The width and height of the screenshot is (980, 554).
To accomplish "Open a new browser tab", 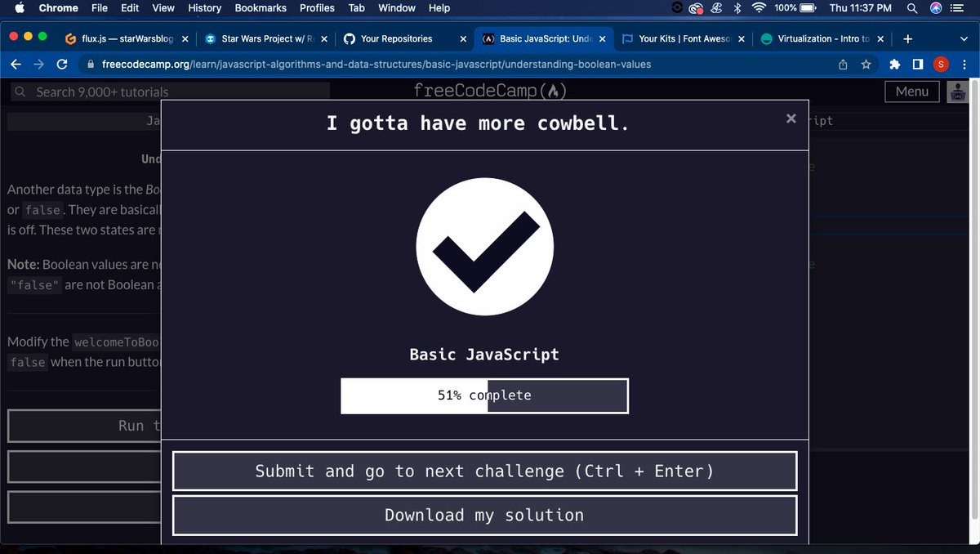I will pos(907,38).
